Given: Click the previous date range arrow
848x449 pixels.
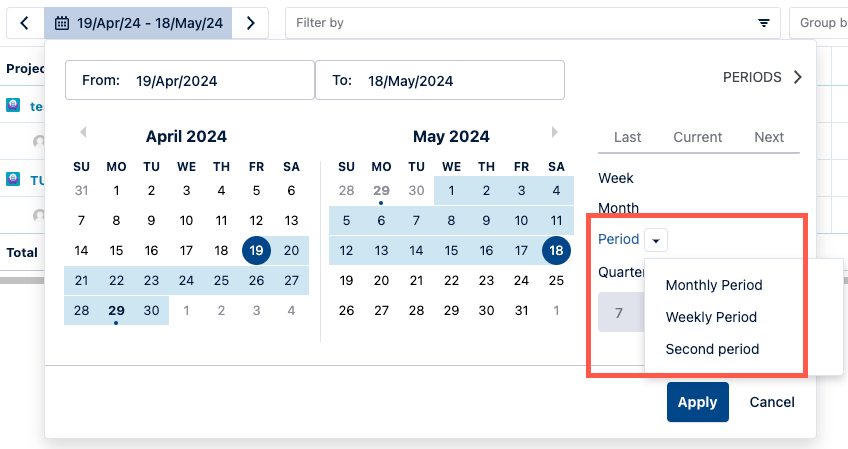Looking at the screenshot, I should tap(24, 22).
